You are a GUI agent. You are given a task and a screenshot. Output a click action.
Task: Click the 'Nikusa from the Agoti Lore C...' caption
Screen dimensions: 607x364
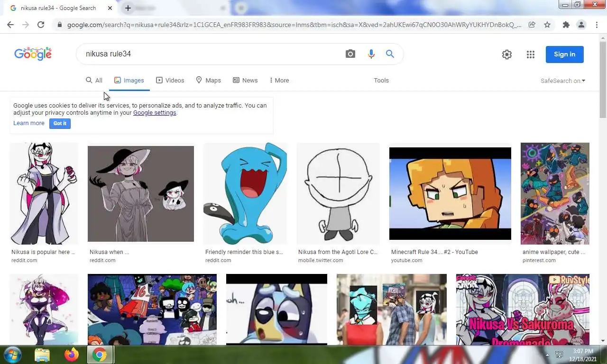(x=338, y=252)
